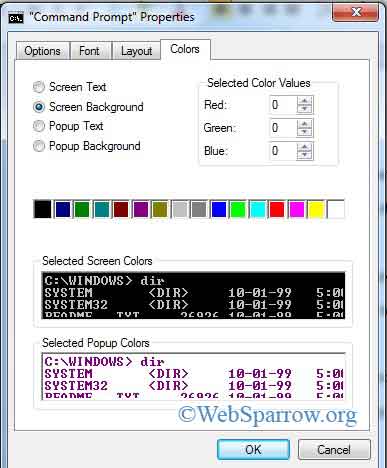
Task: Pick the bright green color swatch
Action: (238, 209)
